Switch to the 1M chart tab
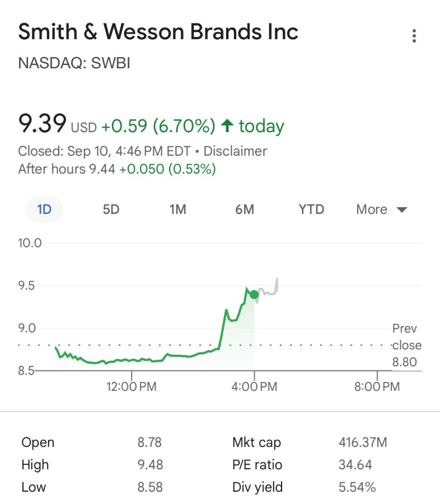Viewport: 440px width, 504px height. [x=178, y=209]
